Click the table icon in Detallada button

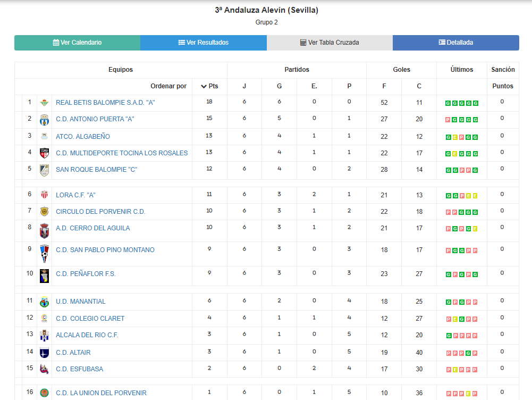click(442, 42)
